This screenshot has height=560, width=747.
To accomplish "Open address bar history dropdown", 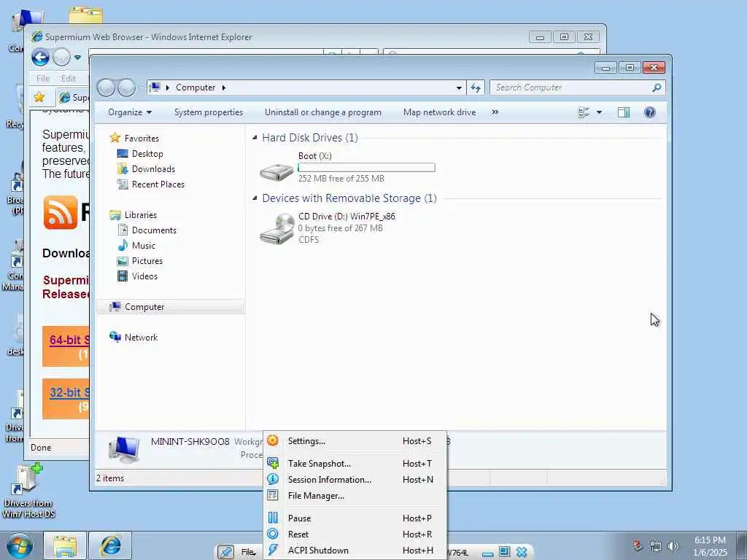I will (459, 87).
